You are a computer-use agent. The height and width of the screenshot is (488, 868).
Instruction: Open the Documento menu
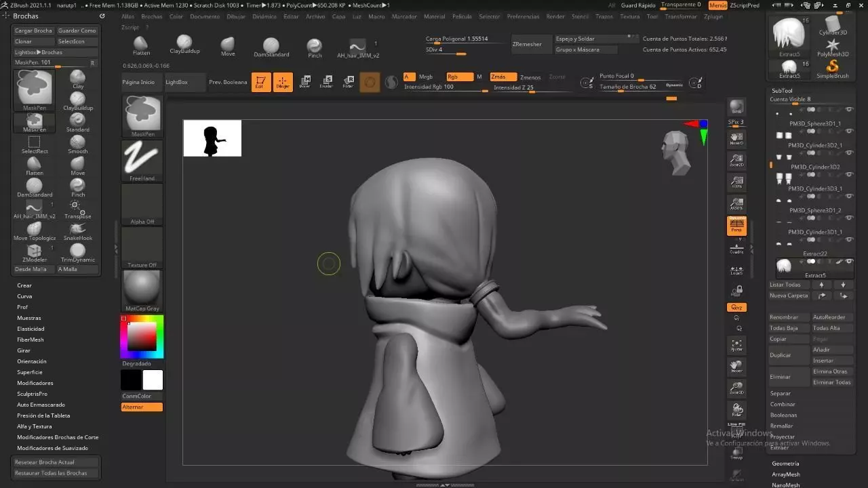[205, 16]
